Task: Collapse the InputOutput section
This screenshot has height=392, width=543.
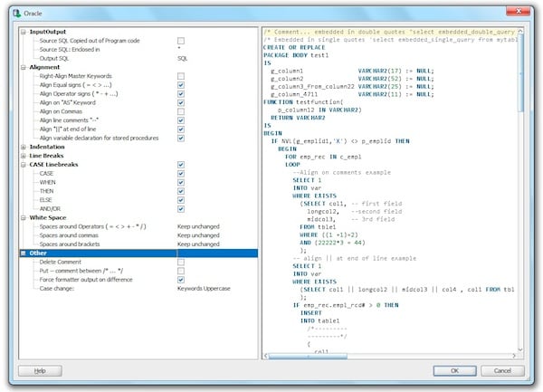Action: click(x=23, y=32)
